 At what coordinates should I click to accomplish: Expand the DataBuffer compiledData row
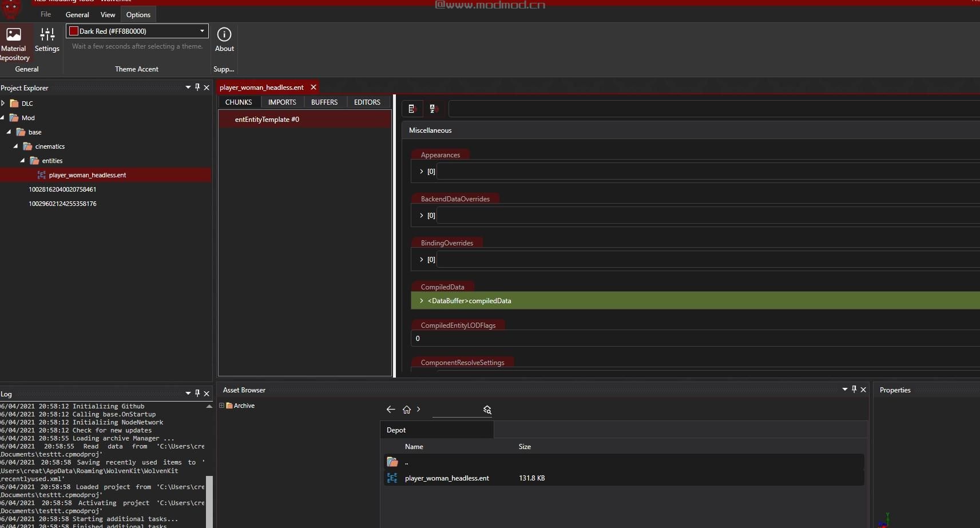click(422, 301)
